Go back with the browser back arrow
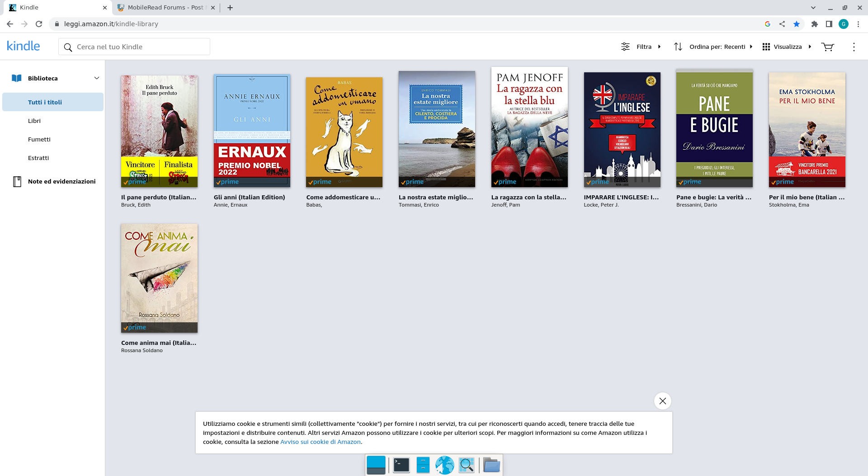 click(10, 24)
